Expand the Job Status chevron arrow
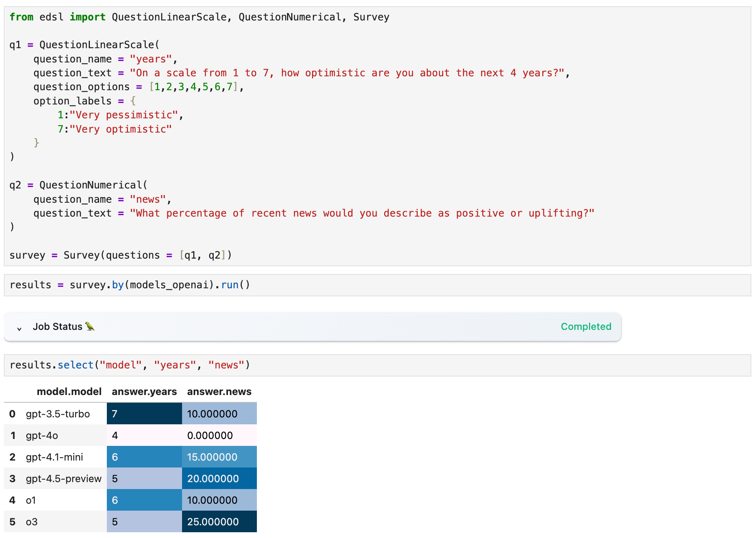This screenshot has width=756, height=538. click(x=19, y=328)
